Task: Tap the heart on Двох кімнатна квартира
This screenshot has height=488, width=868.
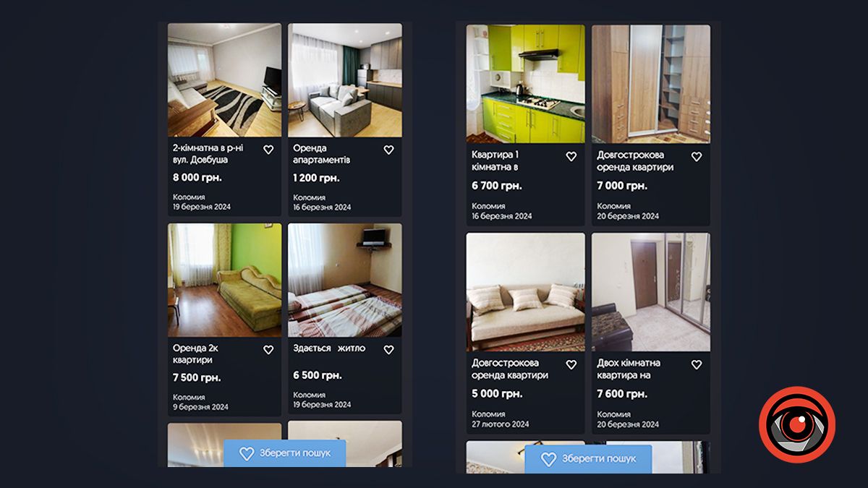Action: click(x=697, y=364)
